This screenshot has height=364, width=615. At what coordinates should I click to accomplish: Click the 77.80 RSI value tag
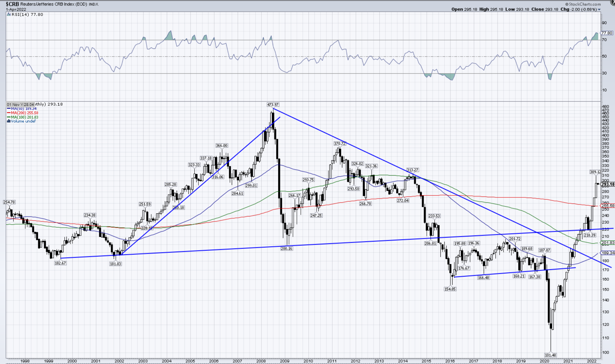click(607, 33)
